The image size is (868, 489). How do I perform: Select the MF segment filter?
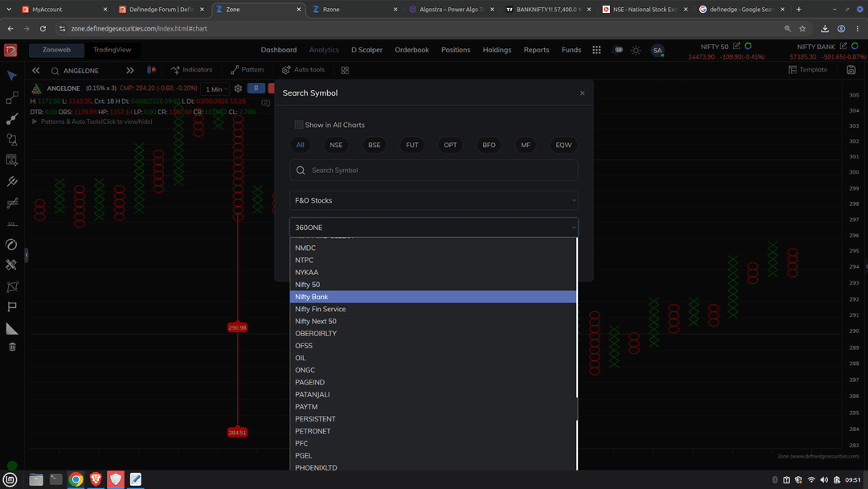526,145
